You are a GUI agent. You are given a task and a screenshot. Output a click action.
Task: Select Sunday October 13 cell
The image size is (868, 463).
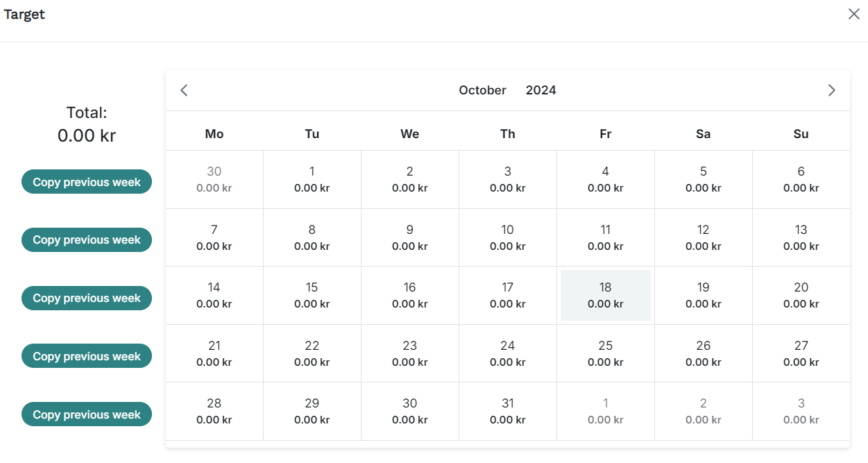tap(801, 237)
